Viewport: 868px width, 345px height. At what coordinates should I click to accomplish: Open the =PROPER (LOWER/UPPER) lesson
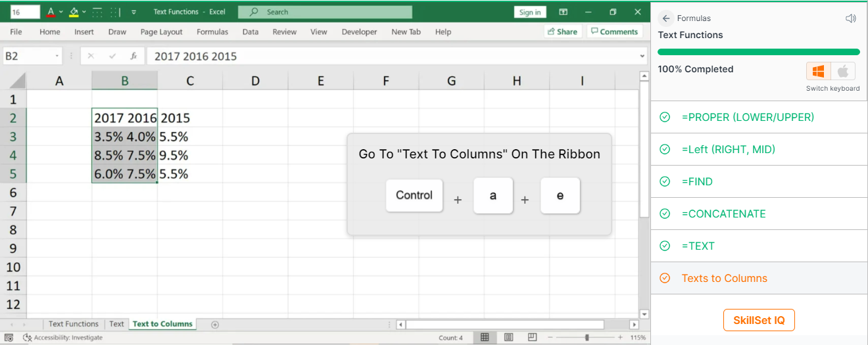[759, 117]
